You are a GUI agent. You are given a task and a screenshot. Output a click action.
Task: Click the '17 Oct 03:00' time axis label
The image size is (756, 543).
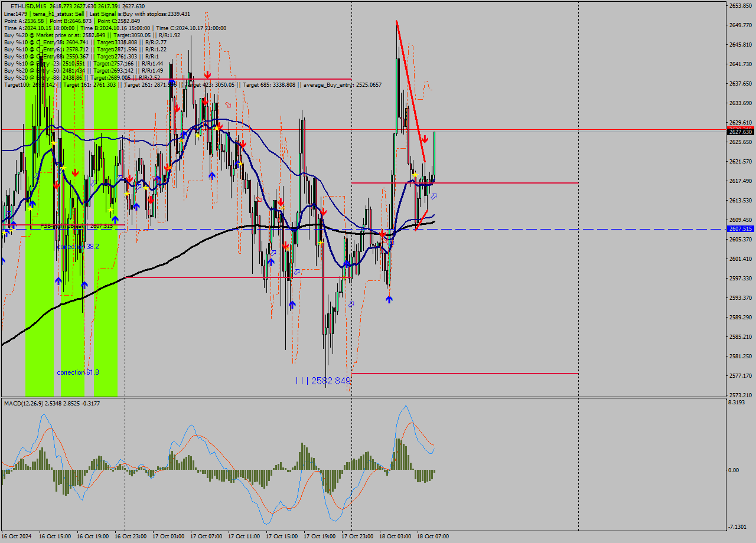(168, 537)
